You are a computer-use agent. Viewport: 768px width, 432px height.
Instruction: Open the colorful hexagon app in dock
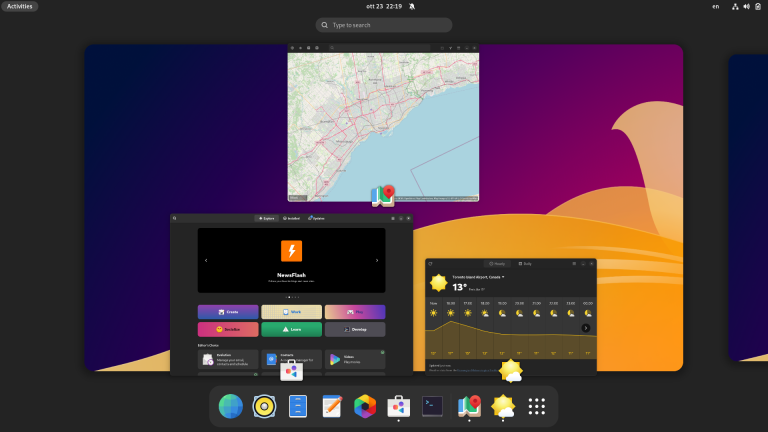[365, 406]
